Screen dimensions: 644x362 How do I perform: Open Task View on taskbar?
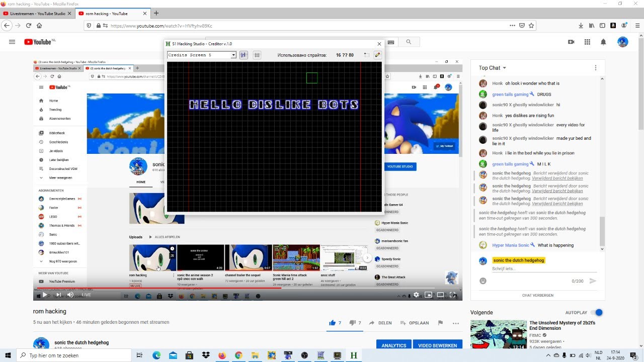tap(140, 355)
